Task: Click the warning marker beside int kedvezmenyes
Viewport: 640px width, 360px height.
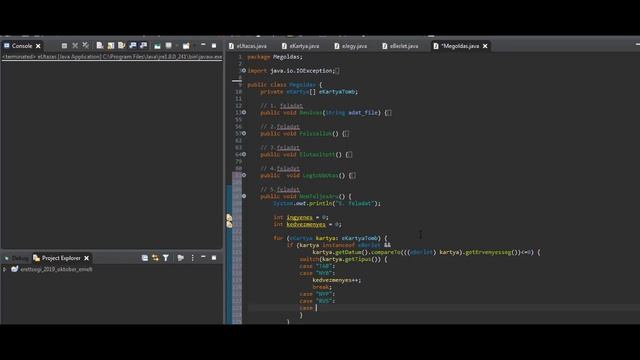Action: (x=229, y=224)
